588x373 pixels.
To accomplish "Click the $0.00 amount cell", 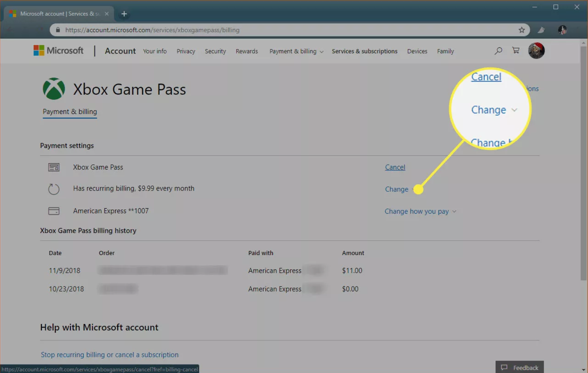I will point(350,289).
